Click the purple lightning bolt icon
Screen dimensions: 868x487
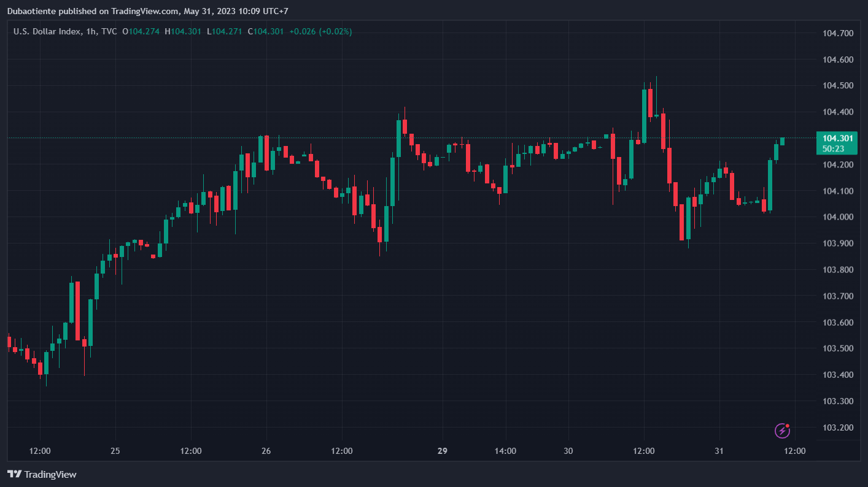click(782, 431)
